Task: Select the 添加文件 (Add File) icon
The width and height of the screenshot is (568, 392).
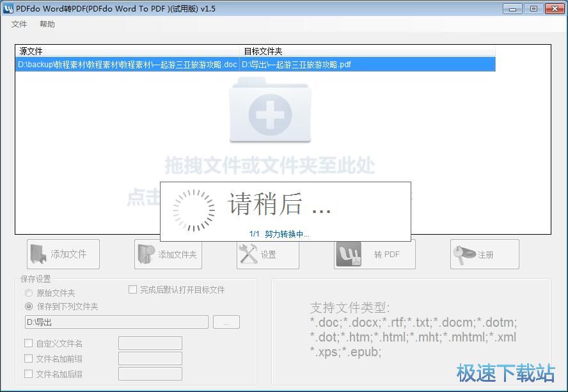Action: click(x=36, y=253)
